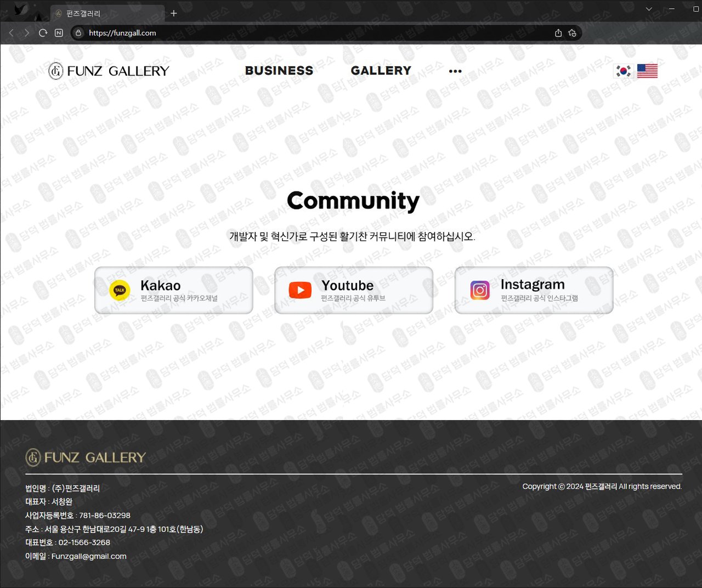Expand the three-dot more menu
This screenshot has width=702, height=588.
pos(455,71)
